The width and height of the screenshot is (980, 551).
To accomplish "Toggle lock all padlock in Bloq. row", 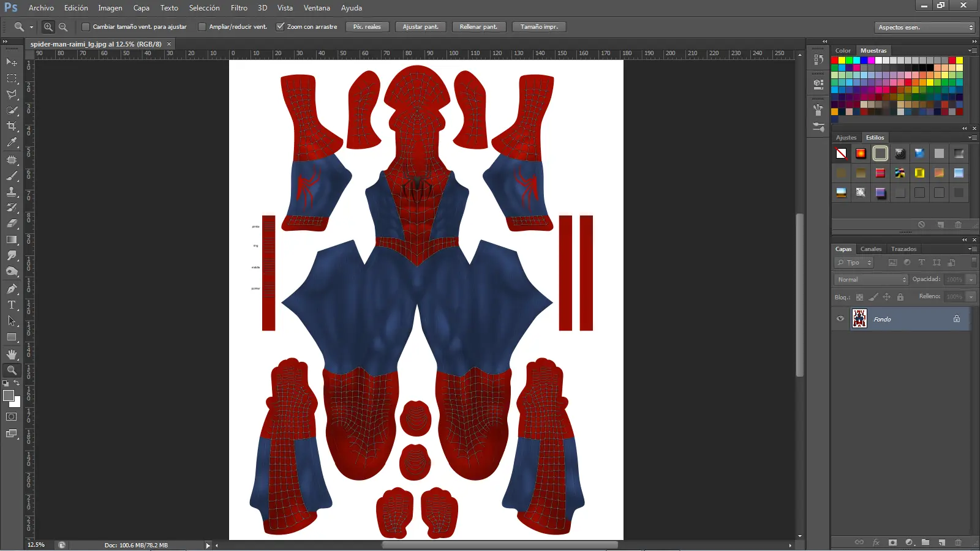I will [x=900, y=297].
